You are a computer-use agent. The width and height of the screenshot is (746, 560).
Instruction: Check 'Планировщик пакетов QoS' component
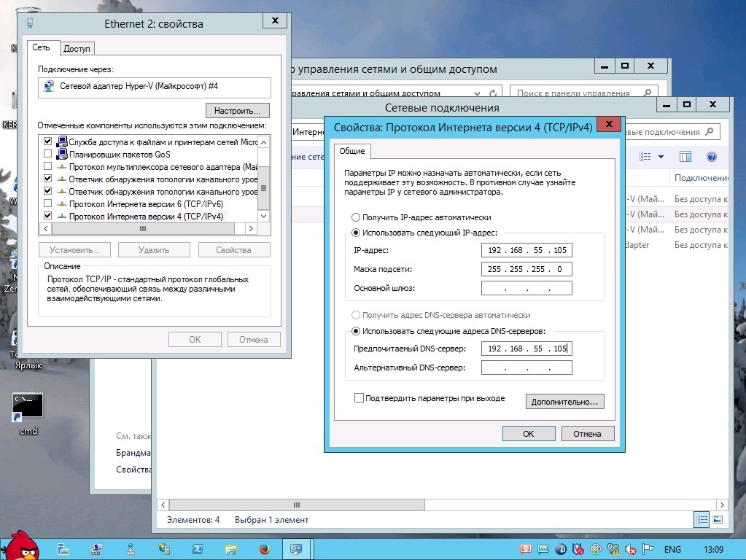[x=48, y=155]
